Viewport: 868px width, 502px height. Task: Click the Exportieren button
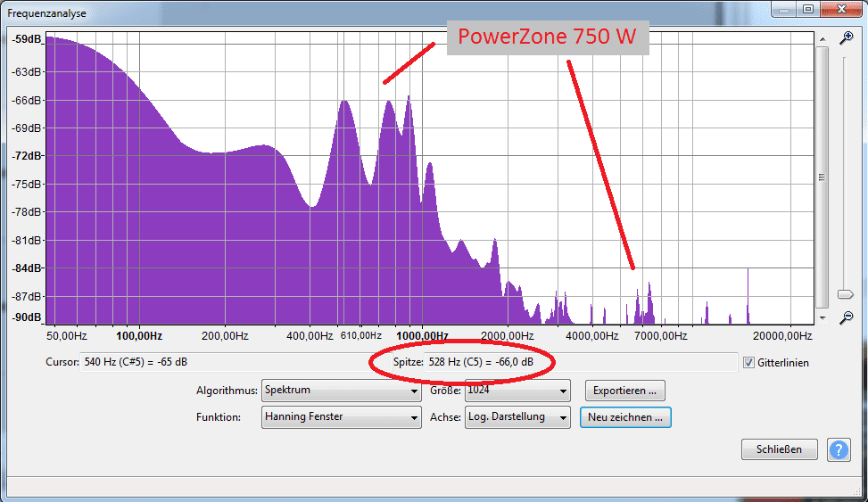point(625,391)
